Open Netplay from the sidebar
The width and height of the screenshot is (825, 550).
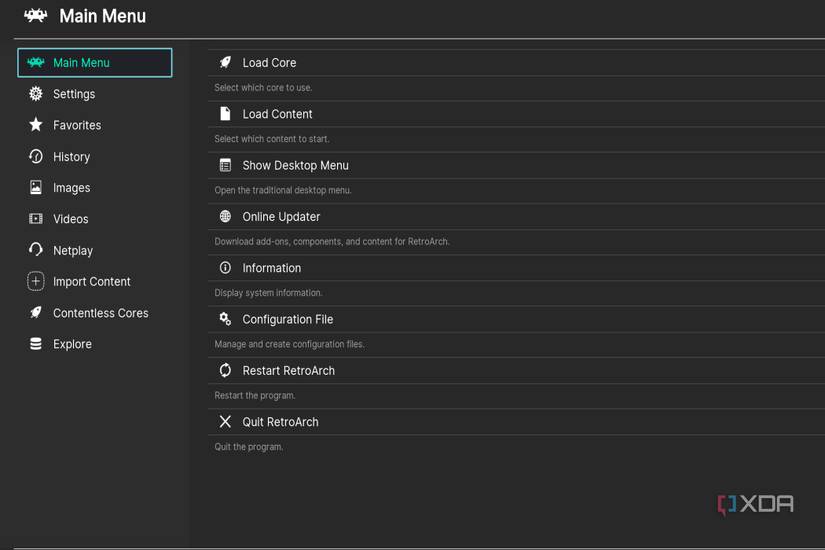point(73,251)
